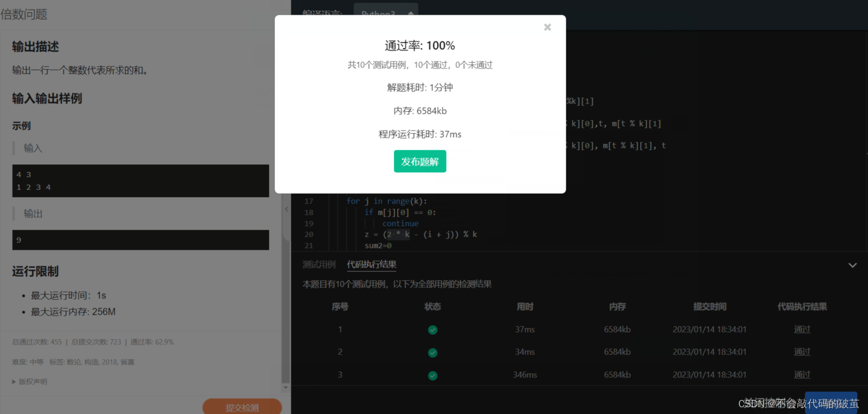This screenshot has width=868, height=414.
Task: Switch to the 代码执行结果 tab
Action: point(372,264)
